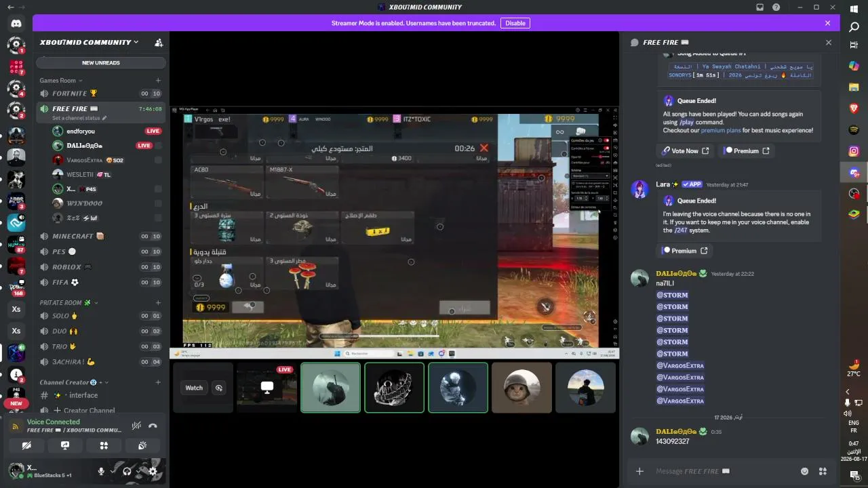The width and height of the screenshot is (868, 488).
Task: Create channel in Games Room with plus icon
Action: pyautogui.click(x=158, y=81)
